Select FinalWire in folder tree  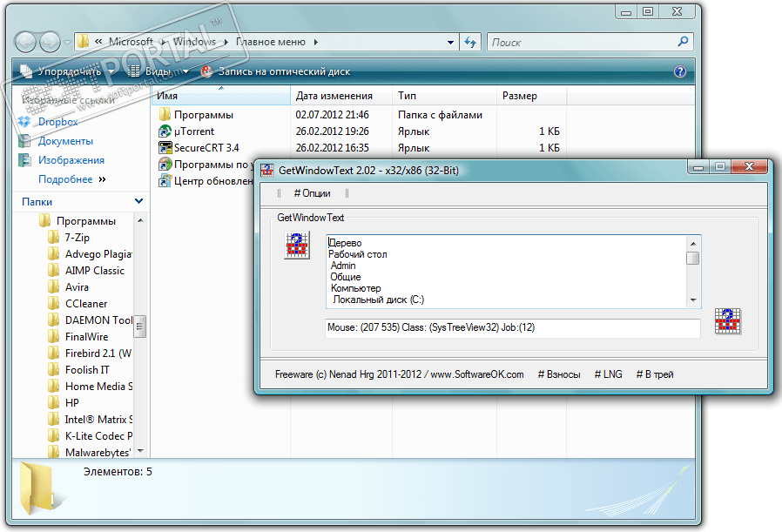coord(86,337)
